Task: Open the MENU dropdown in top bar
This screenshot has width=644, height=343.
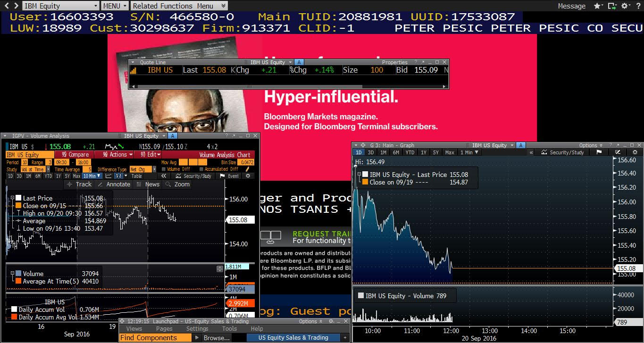Action: click(115, 6)
